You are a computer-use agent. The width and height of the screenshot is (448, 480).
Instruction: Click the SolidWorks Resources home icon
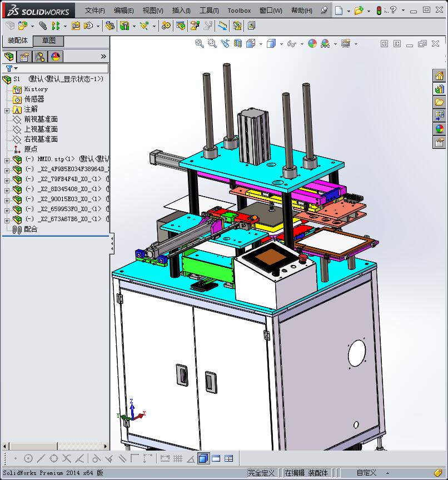coord(439,76)
